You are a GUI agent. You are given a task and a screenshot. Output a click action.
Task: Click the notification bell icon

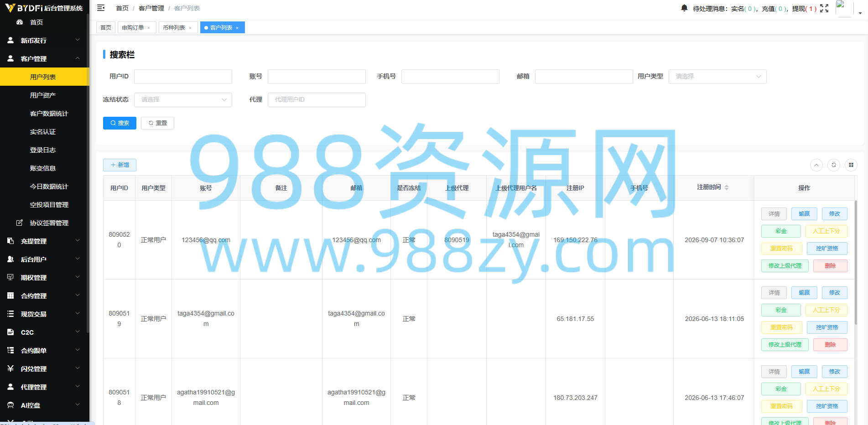684,8
